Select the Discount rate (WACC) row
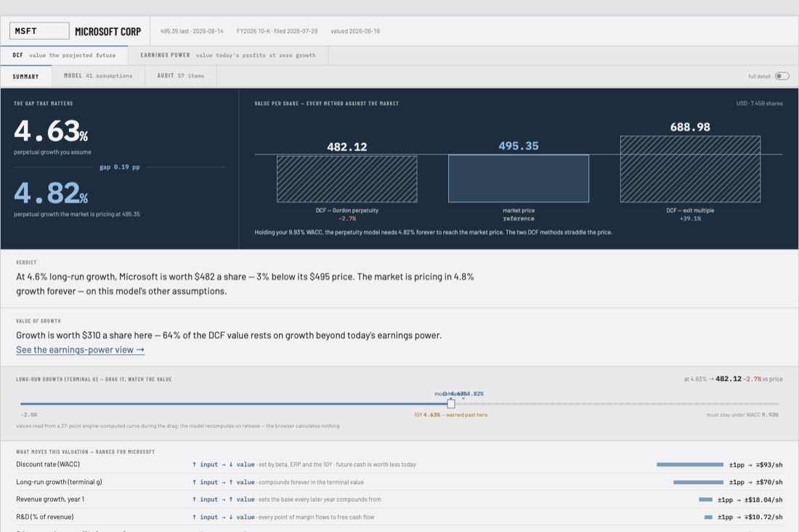 coord(399,465)
